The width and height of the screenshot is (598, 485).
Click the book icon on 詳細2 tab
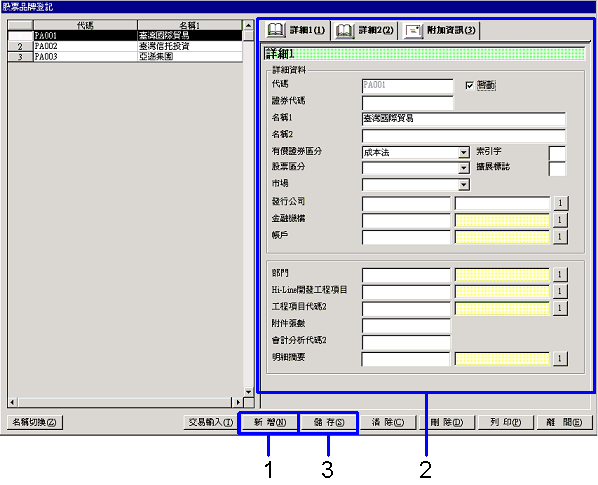click(x=344, y=30)
